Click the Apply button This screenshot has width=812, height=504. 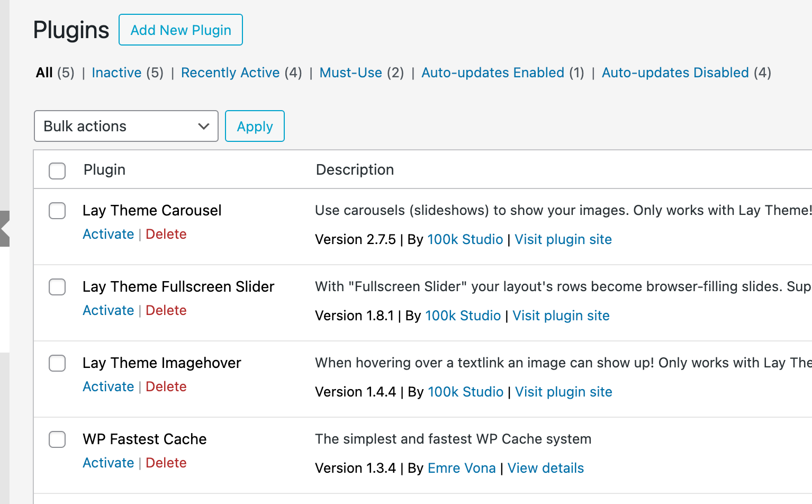[x=255, y=126]
